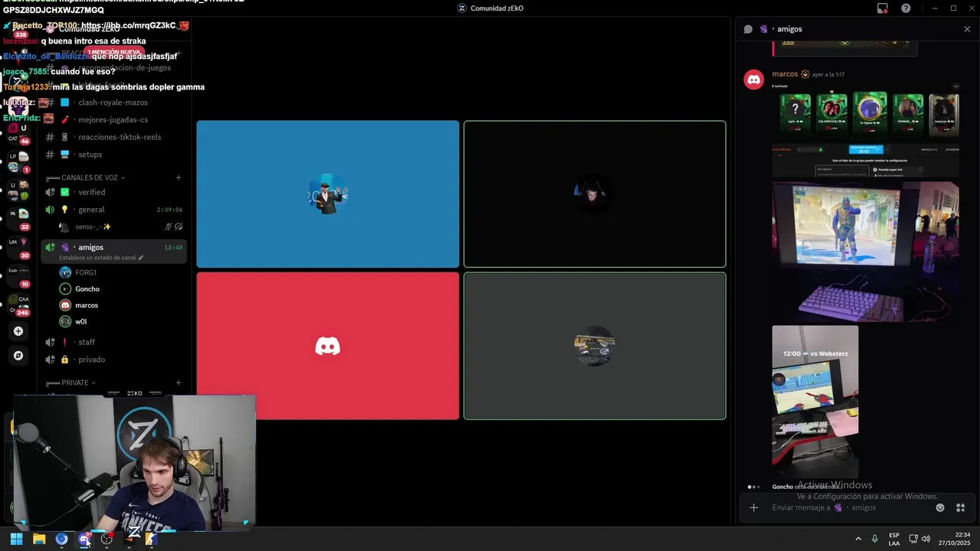Select the reacciones-tiktok-reels text channel
The image size is (980, 551).
pos(113,137)
